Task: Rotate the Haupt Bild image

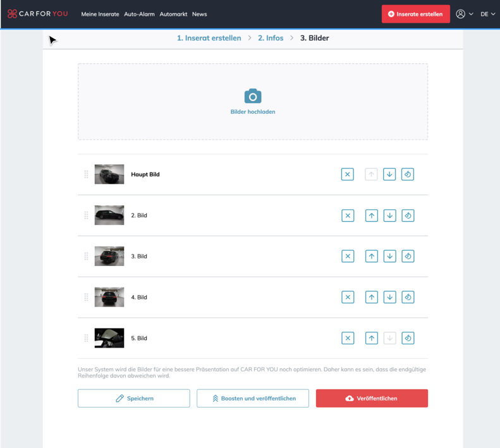Action: [408, 174]
